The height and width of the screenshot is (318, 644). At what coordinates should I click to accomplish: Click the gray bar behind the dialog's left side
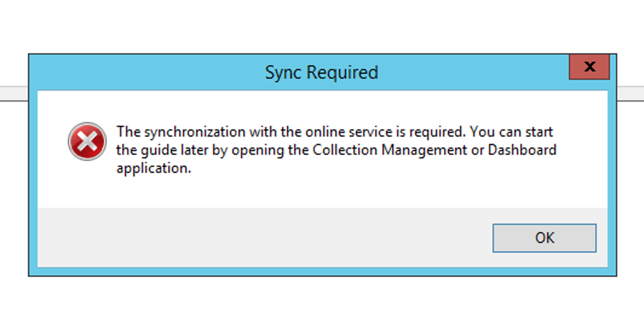coord(13,93)
